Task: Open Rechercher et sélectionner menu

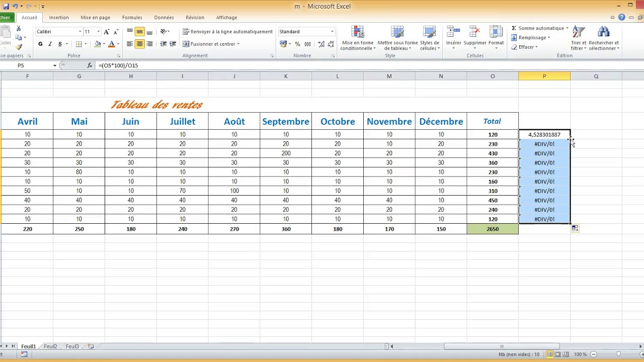Action: click(604, 38)
